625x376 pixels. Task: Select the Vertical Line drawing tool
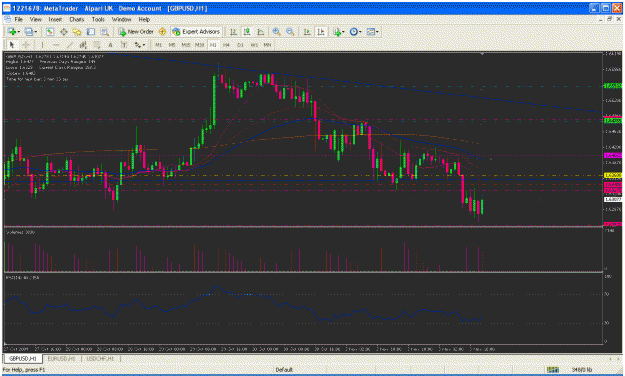click(42, 45)
